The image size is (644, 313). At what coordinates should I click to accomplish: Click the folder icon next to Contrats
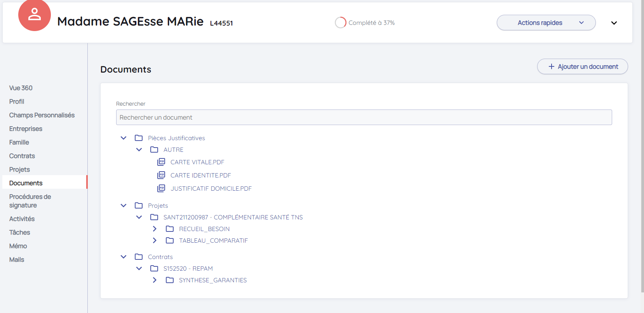[139, 257]
